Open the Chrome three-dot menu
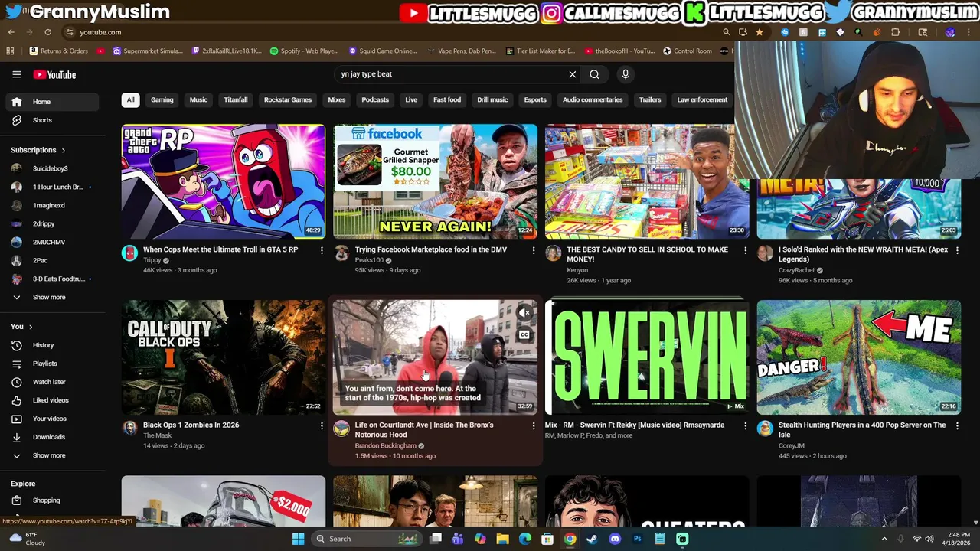This screenshot has width=980, height=551. 969,32
